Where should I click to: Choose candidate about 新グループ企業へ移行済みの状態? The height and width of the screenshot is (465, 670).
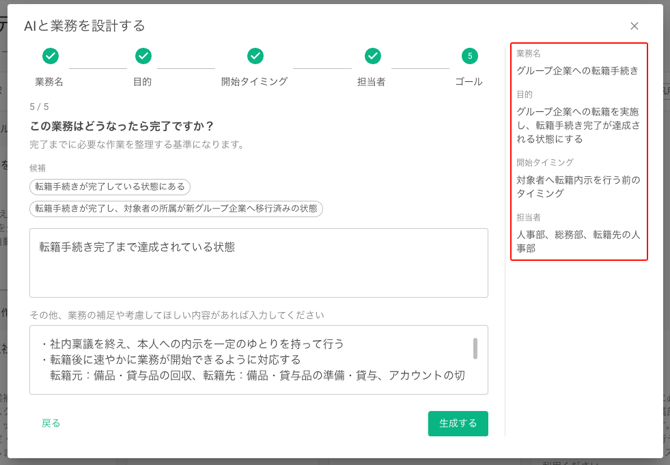pos(176,209)
